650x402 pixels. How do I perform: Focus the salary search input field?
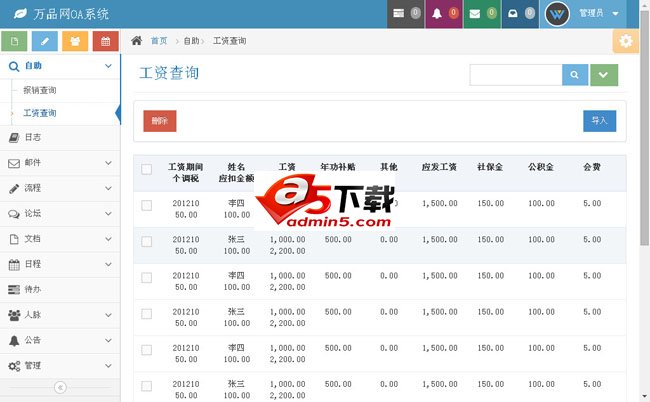pos(516,75)
